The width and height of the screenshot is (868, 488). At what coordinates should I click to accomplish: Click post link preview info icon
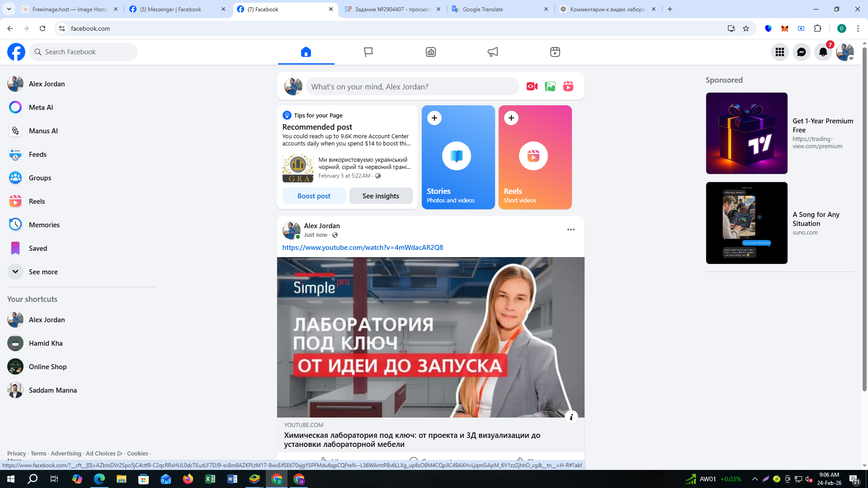click(571, 417)
